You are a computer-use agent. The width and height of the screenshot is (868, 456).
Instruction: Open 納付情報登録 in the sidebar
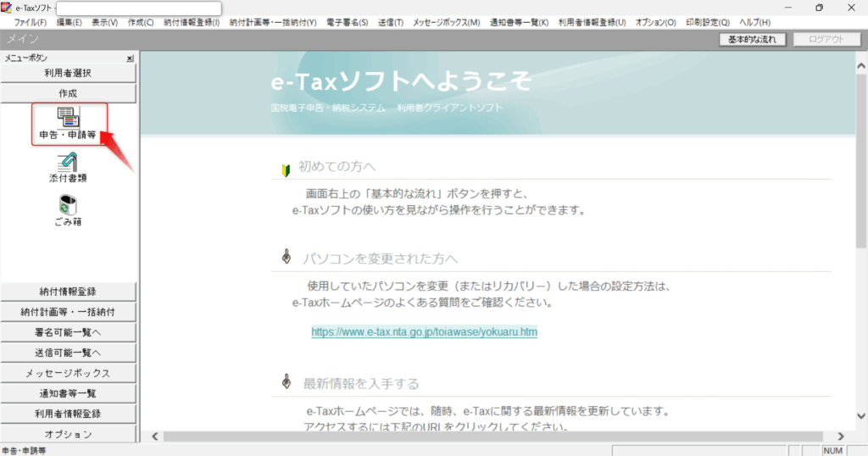[x=68, y=292]
